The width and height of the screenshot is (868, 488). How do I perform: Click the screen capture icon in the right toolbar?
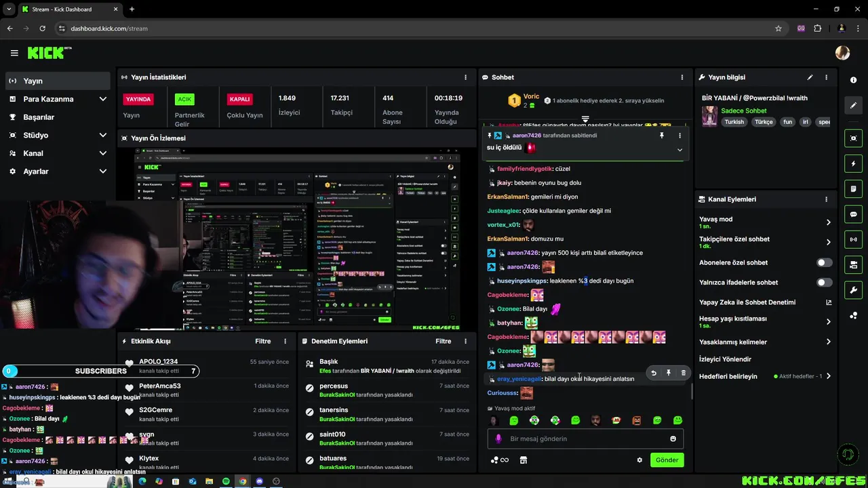tap(853, 138)
